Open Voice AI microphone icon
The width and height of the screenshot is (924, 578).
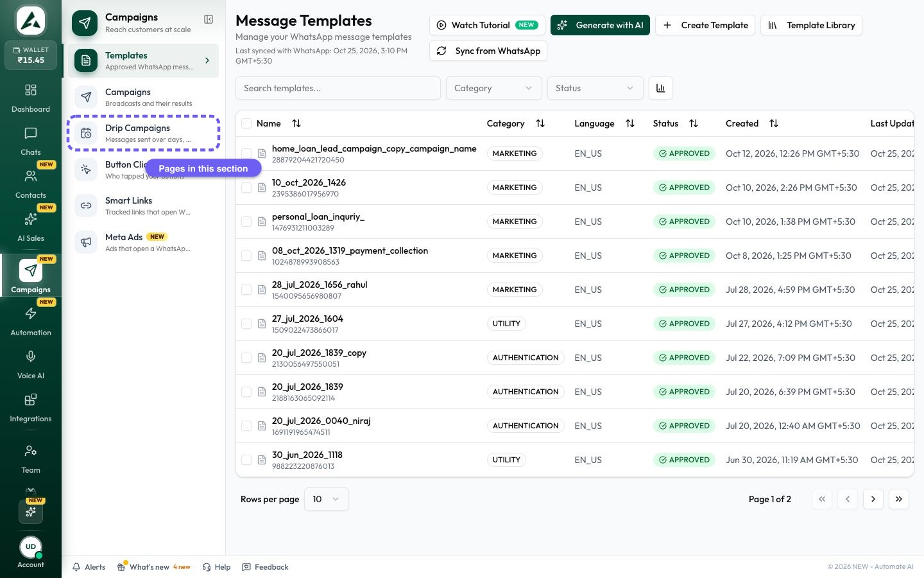click(x=31, y=356)
